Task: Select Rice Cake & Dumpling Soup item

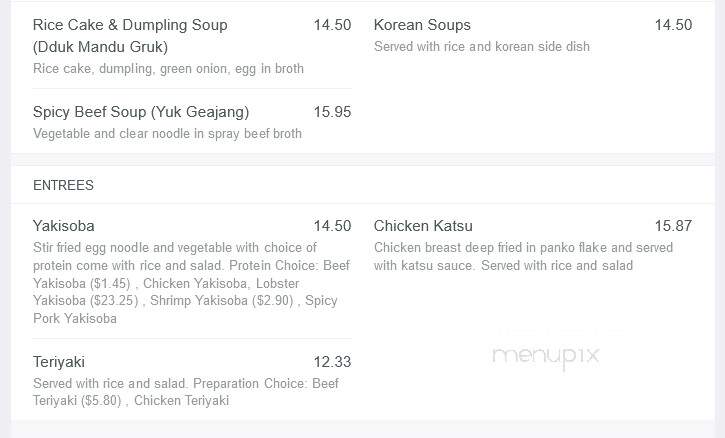Action: (130, 36)
